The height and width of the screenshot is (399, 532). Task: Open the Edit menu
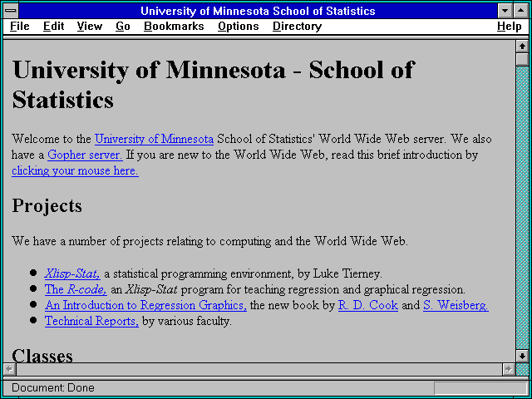(x=53, y=26)
